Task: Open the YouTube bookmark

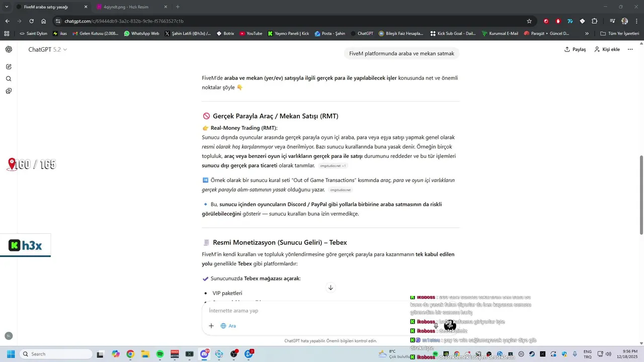Action: coord(251,34)
